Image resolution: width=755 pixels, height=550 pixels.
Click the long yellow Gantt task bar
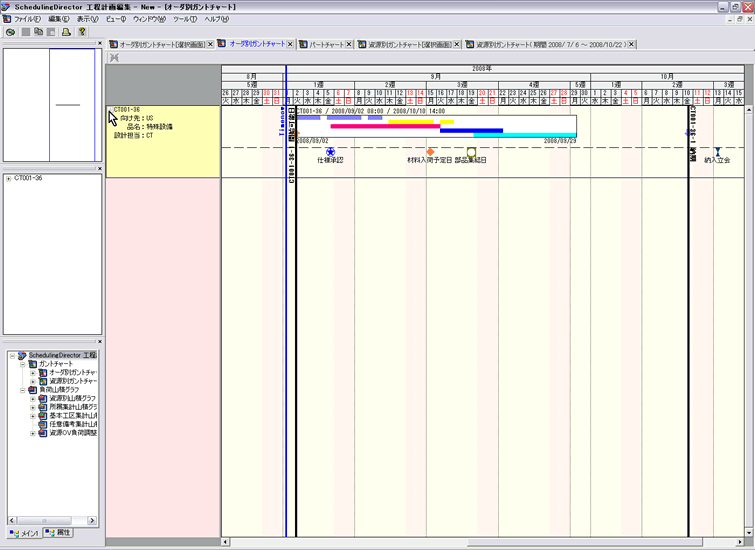point(411,122)
